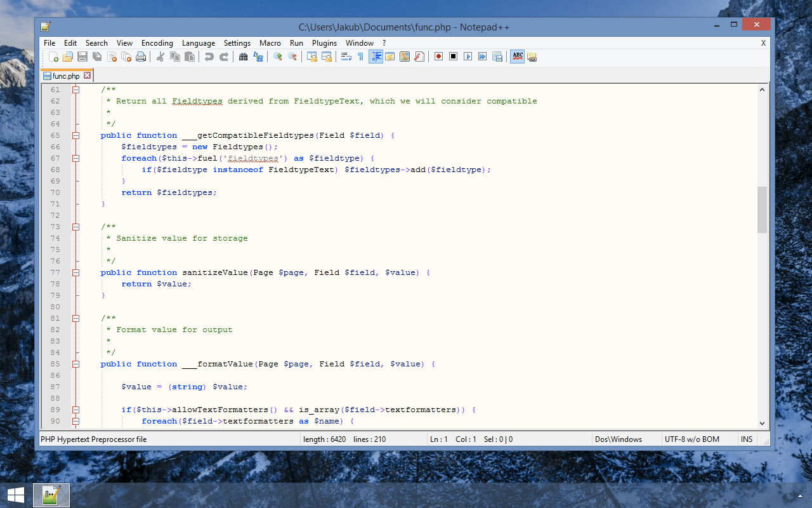Open Find with the binoculars icon
The image size is (812, 508).
(x=243, y=57)
